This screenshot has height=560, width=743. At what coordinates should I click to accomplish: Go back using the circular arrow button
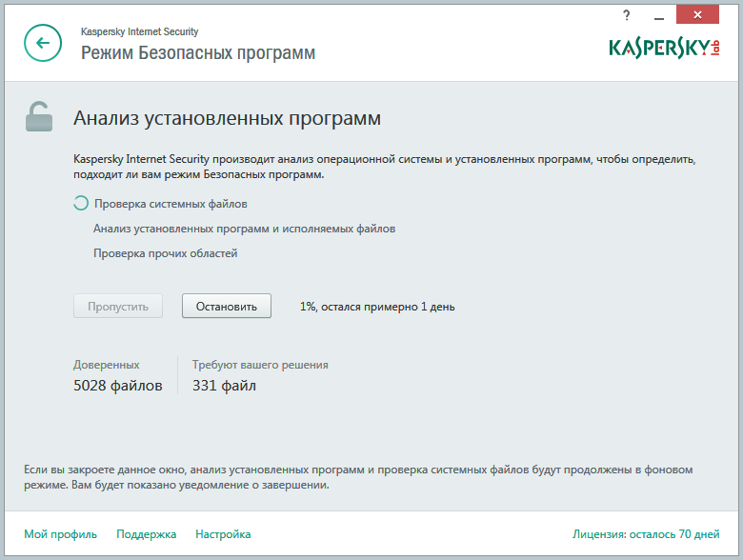coord(43,43)
